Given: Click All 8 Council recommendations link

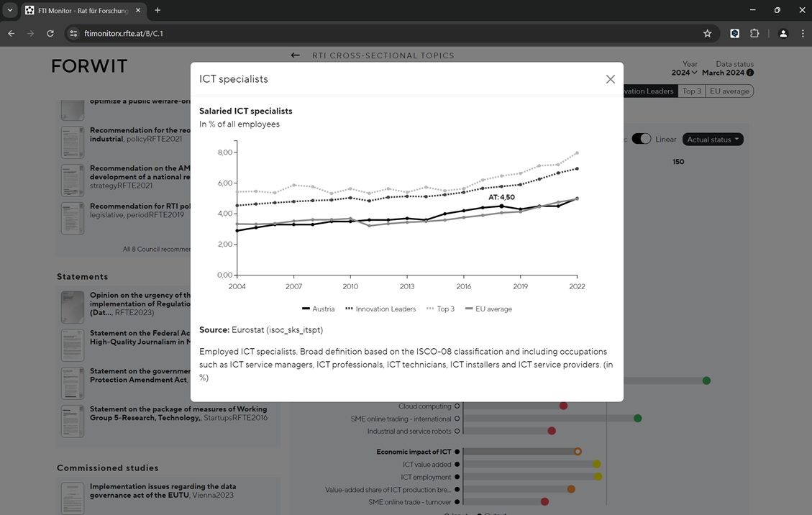Looking at the screenshot, I should 156,249.
